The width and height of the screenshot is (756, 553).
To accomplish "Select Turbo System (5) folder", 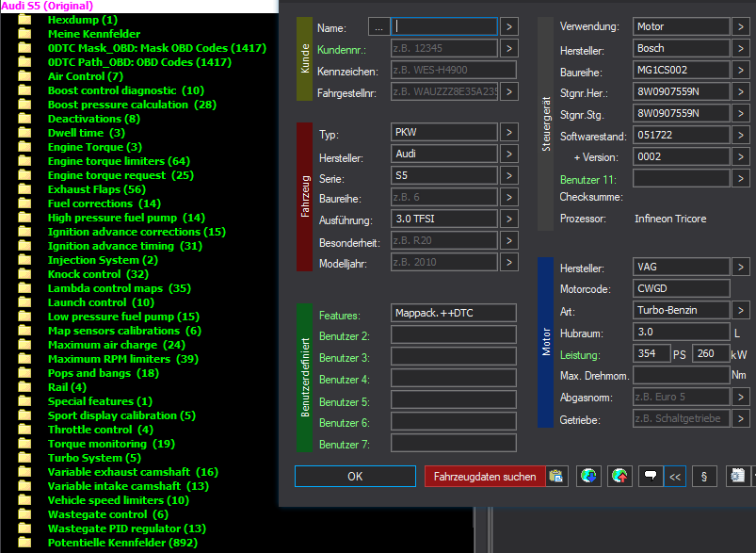I will [x=94, y=458].
